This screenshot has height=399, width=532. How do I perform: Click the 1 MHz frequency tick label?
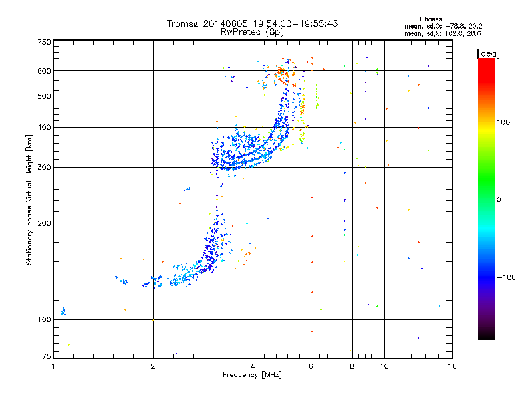53,366
